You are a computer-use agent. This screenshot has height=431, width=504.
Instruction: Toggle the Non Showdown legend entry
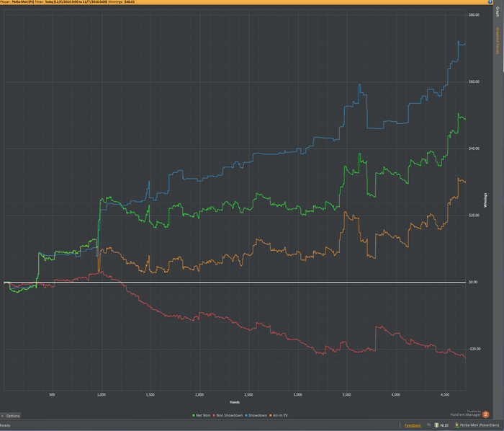coord(228,415)
